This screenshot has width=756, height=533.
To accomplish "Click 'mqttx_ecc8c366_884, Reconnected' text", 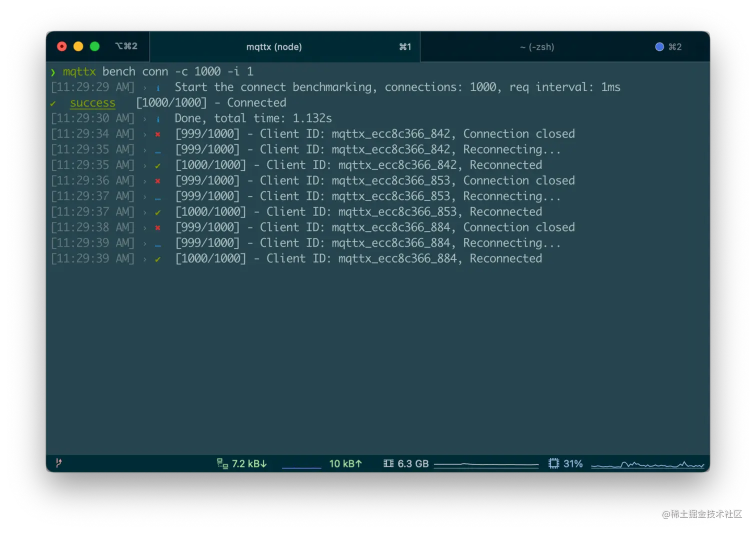I will pos(440,258).
